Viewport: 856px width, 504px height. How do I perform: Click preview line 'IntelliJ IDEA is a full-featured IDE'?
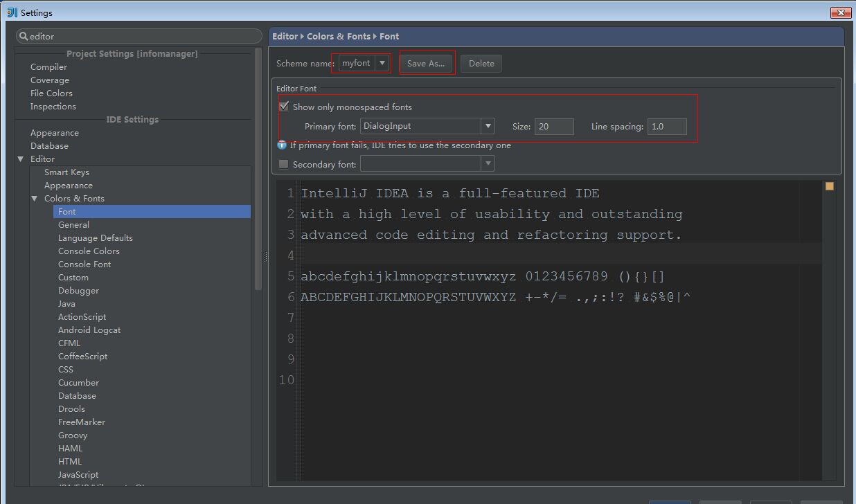(450, 193)
